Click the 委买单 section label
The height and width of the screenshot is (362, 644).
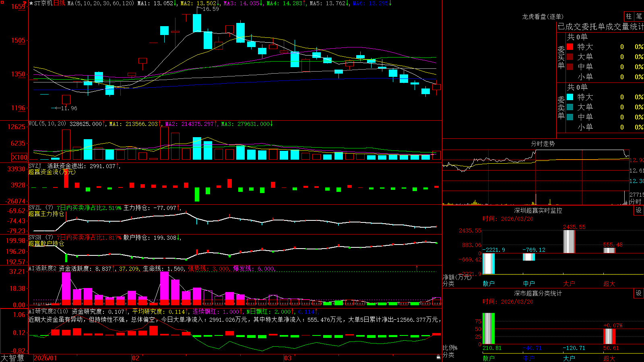pos(561,58)
